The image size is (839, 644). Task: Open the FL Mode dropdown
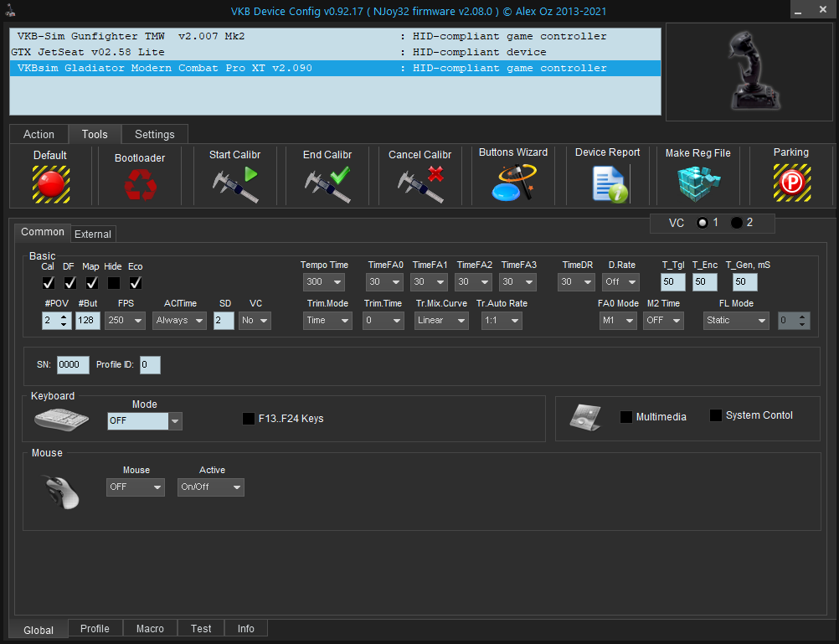pos(736,321)
